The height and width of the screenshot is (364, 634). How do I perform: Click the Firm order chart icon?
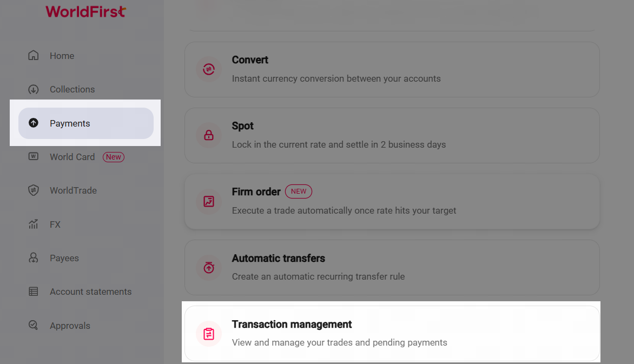(209, 201)
